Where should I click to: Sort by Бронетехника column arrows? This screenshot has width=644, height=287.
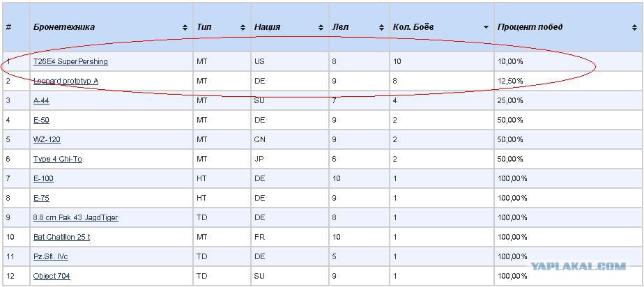(x=185, y=27)
